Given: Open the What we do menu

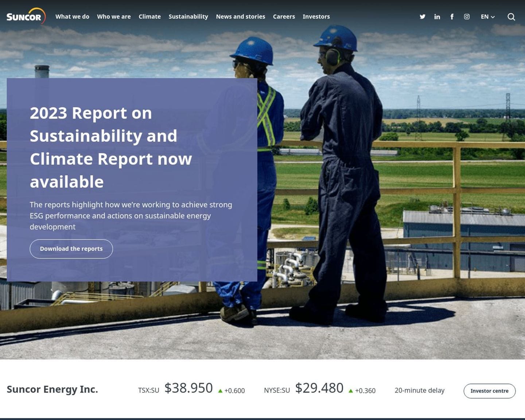Looking at the screenshot, I should (72, 17).
